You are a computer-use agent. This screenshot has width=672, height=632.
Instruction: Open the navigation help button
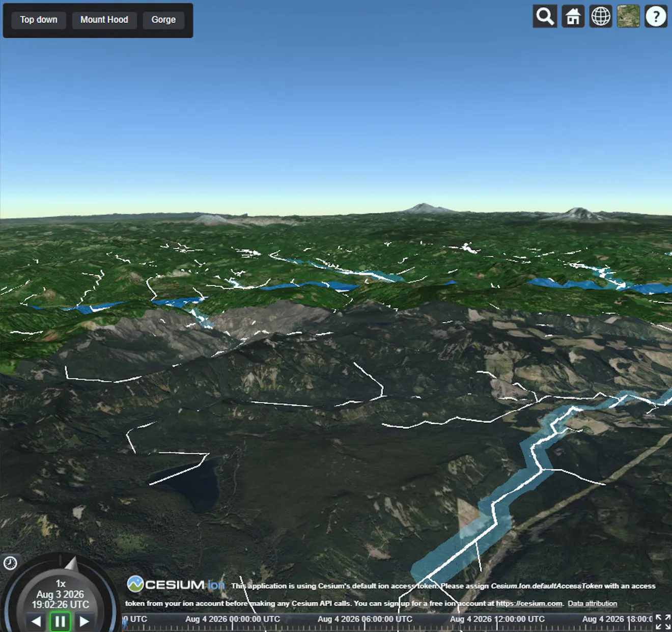pyautogui.click(x=656, y=16)
